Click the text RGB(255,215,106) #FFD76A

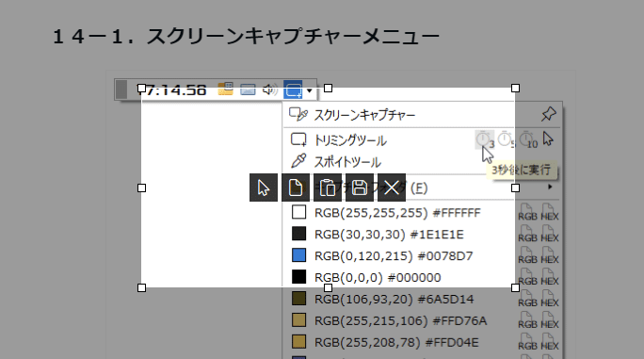click(400, 320)
